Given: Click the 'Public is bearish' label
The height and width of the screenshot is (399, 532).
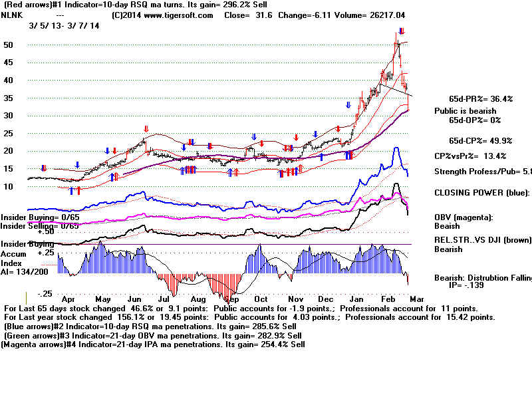Looking at the screenshot, I should (465, 111).
